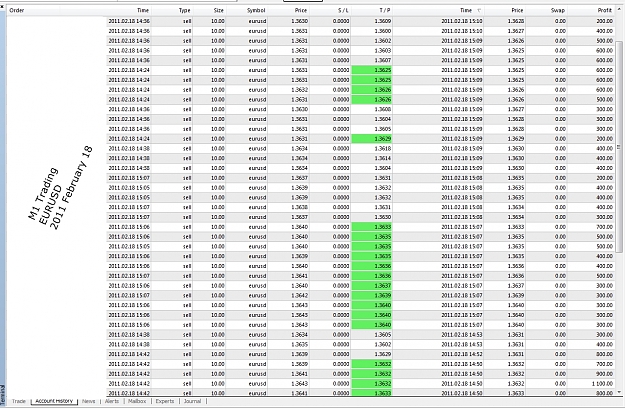Select the green T/P cell 1.3639
Screen dimensions: 625x409
pos(372,295)
